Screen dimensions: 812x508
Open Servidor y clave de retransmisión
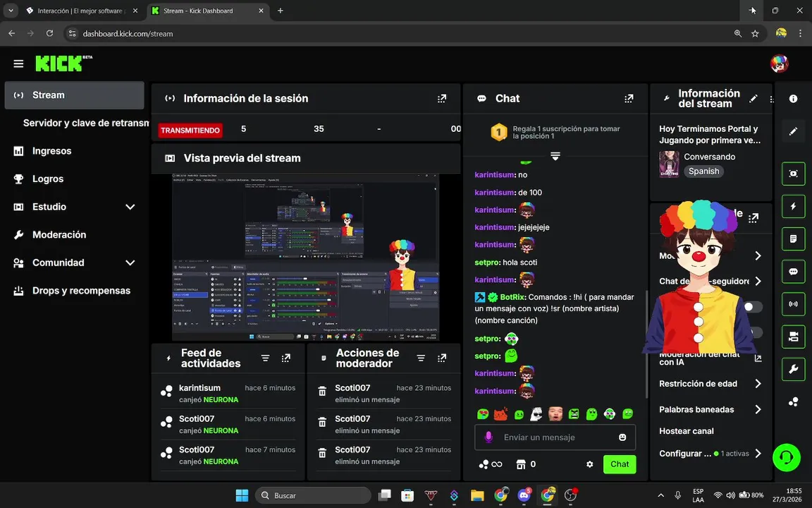pos(86,123)
